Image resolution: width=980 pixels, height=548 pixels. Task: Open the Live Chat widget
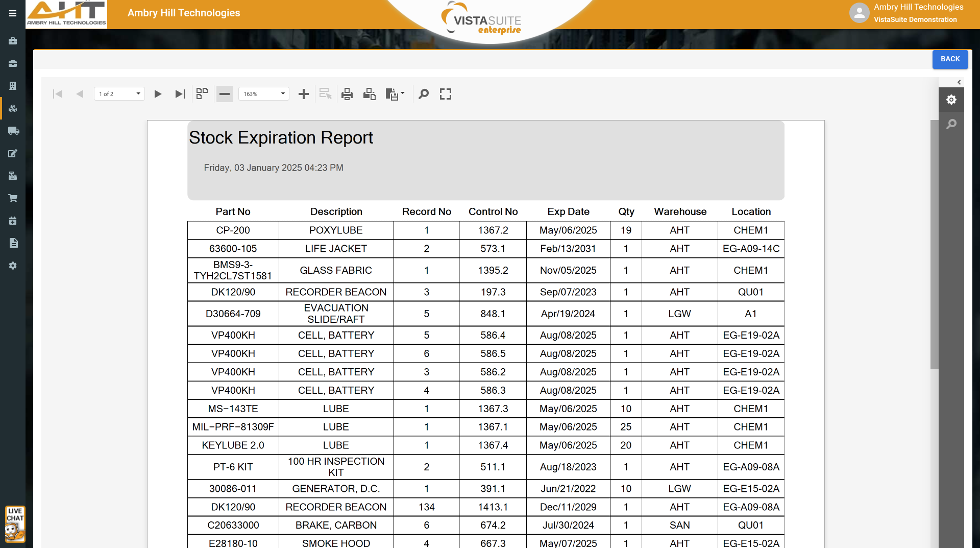click(15, 524)
